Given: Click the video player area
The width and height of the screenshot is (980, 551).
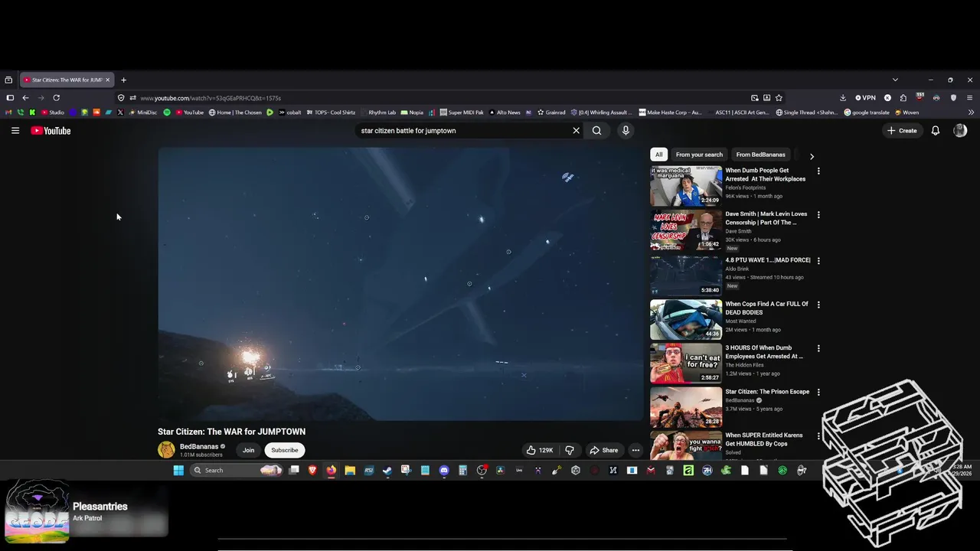Looking at the screenshot, I should 400,284.
